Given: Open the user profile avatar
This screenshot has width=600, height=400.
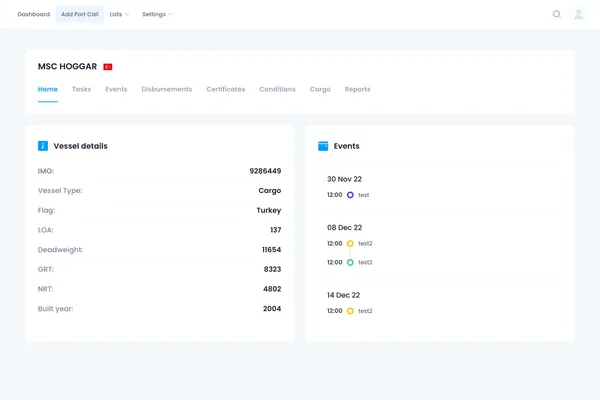Looking at the screenshot, I should 578,14.
